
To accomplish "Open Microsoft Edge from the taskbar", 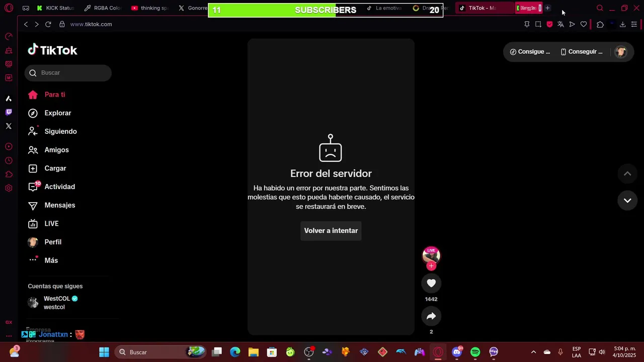I will (x=235, y=352).
